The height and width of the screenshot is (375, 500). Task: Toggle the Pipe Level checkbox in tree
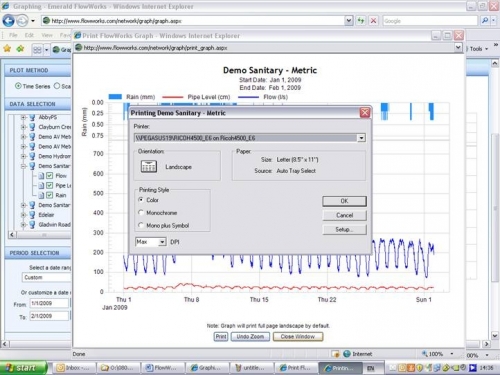[50, 185]
